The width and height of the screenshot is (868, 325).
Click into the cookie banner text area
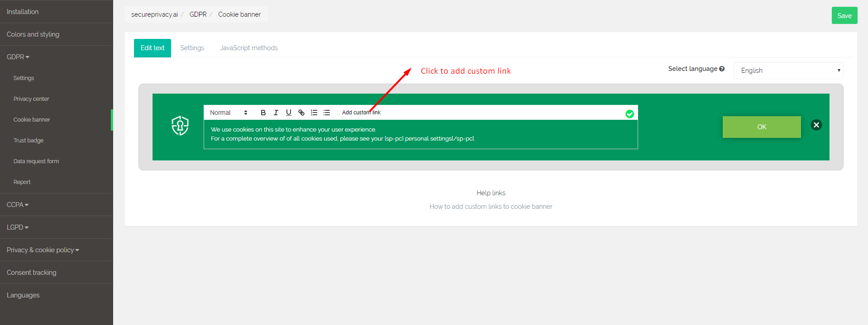421,134
